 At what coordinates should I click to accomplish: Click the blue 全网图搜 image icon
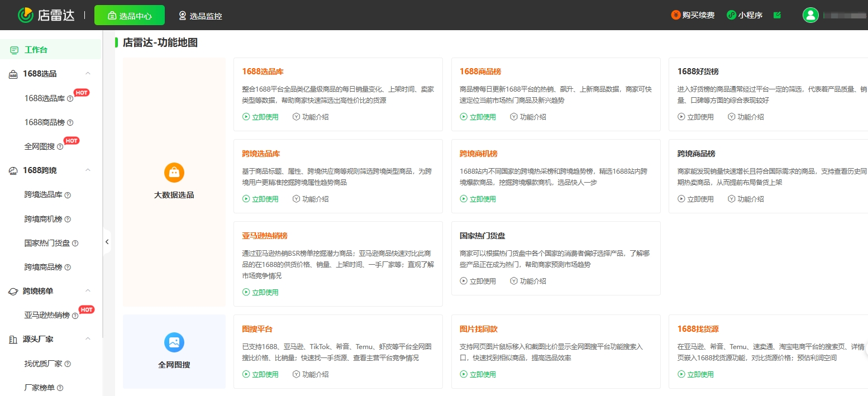click(174, 342)
